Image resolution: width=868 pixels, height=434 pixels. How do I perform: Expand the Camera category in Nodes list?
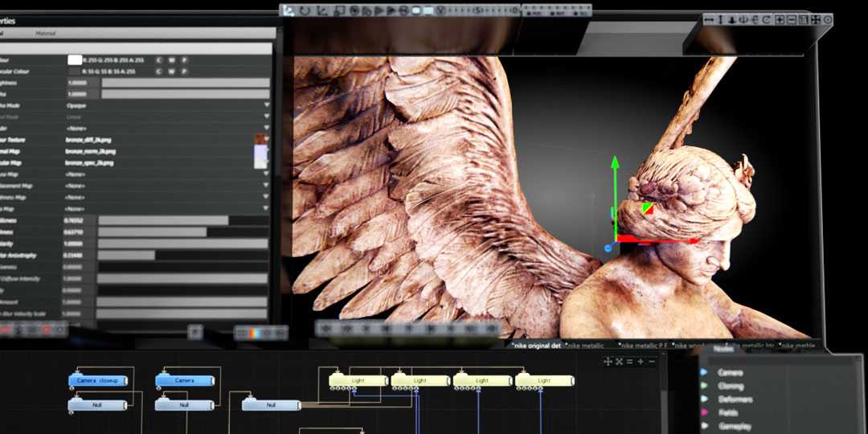[x=730, y=373]
